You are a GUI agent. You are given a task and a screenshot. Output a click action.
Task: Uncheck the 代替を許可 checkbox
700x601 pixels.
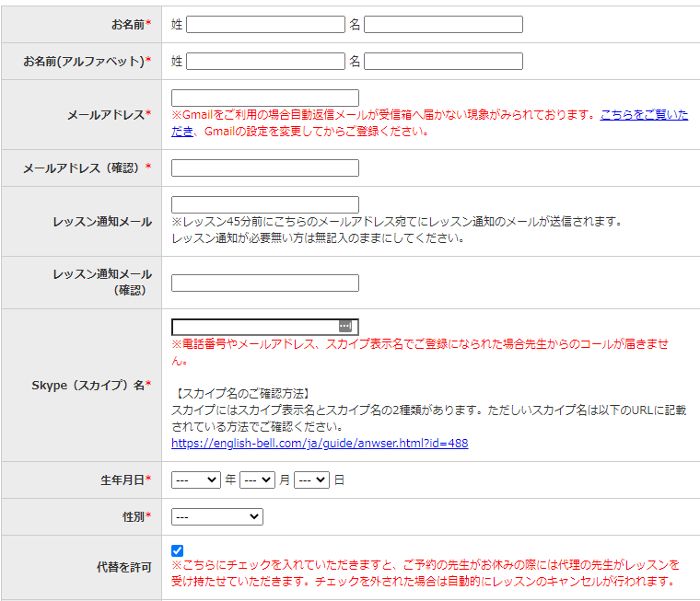[x=178, y=550]
